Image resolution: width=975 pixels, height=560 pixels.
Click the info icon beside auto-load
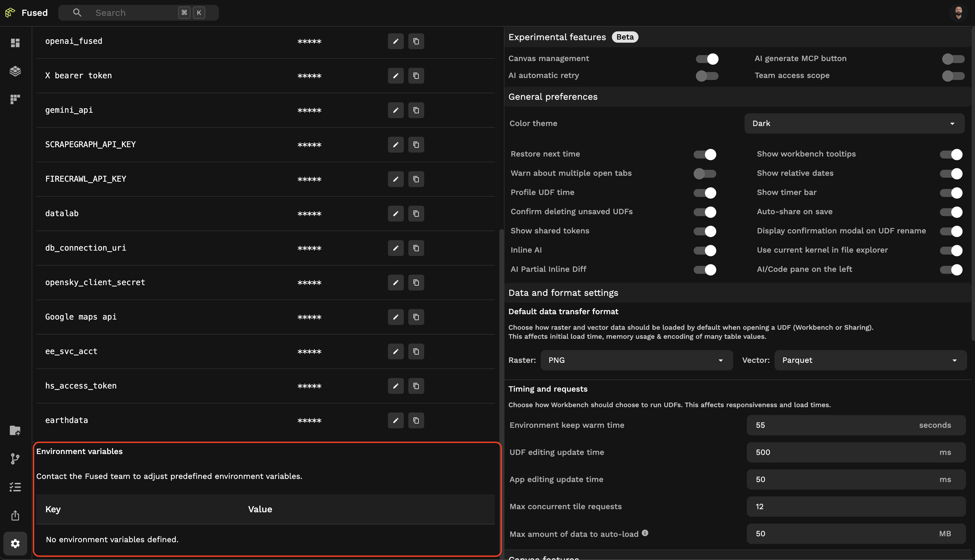pos(645,533)
